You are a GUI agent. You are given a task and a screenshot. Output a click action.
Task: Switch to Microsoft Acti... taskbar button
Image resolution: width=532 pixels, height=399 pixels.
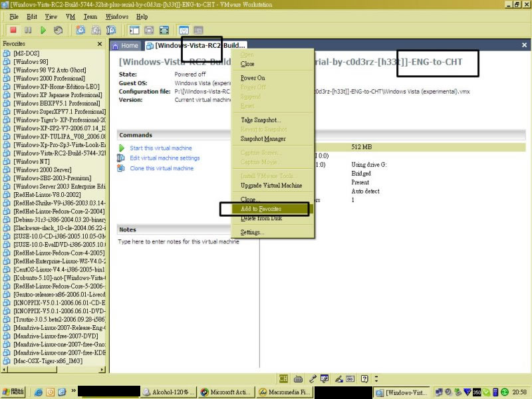pos(226,392)
